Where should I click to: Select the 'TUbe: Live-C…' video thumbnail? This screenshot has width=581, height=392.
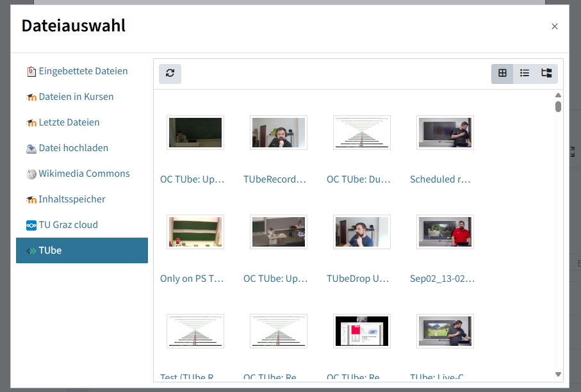pyautogui.click(x=445, y=331)
